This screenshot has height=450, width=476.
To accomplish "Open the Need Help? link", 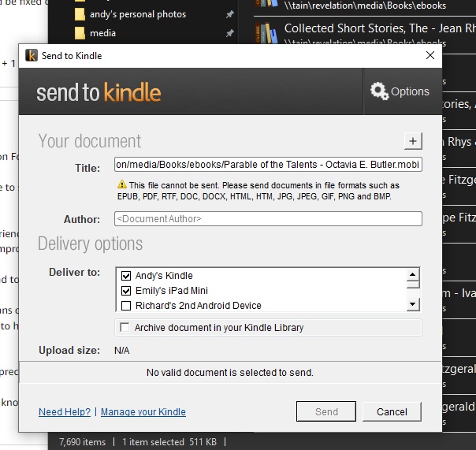I will pyautogui.click(x=65, y=411).
